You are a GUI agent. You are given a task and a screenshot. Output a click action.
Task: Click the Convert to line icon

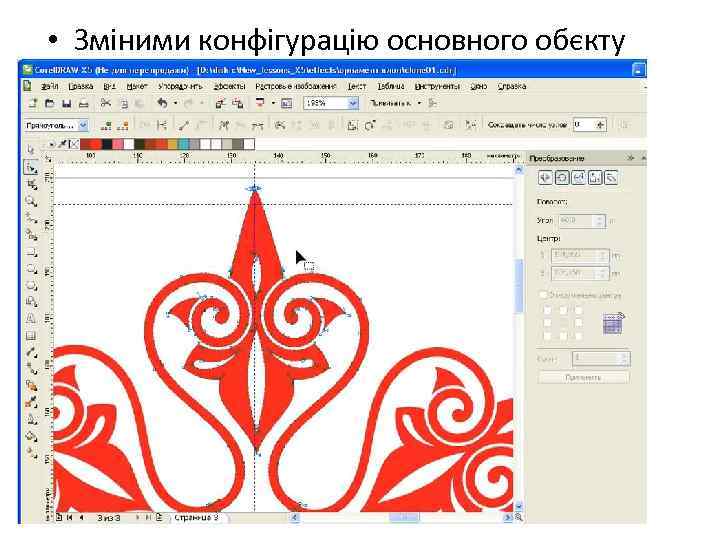point(184,125)
